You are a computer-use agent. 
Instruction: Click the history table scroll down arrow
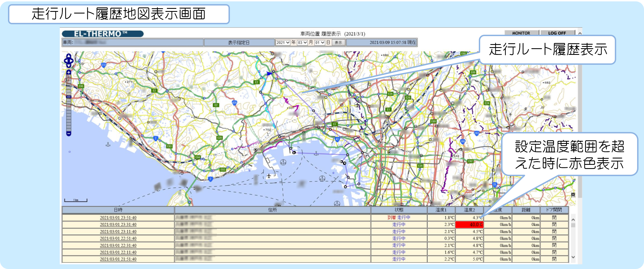coord(573,257)
